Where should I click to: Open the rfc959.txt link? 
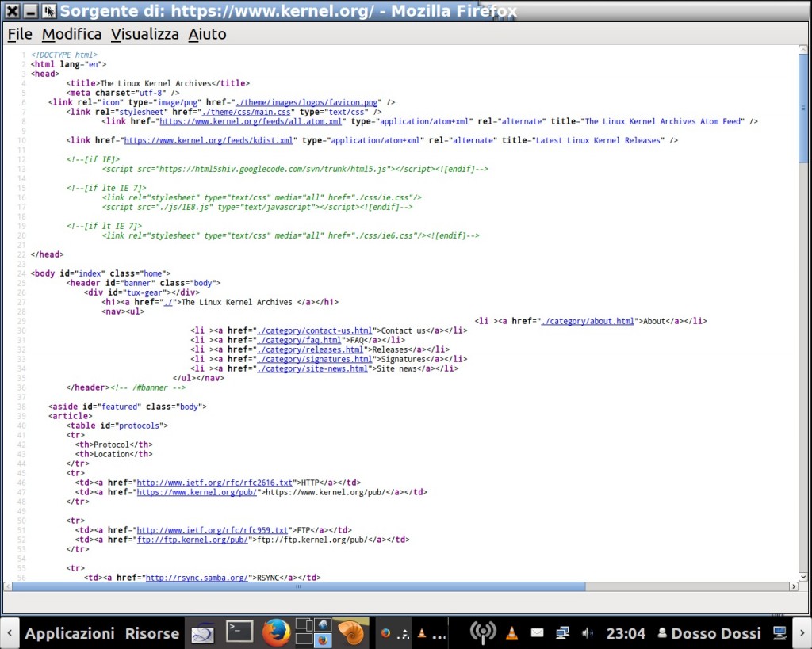click(x=213, y=530)
